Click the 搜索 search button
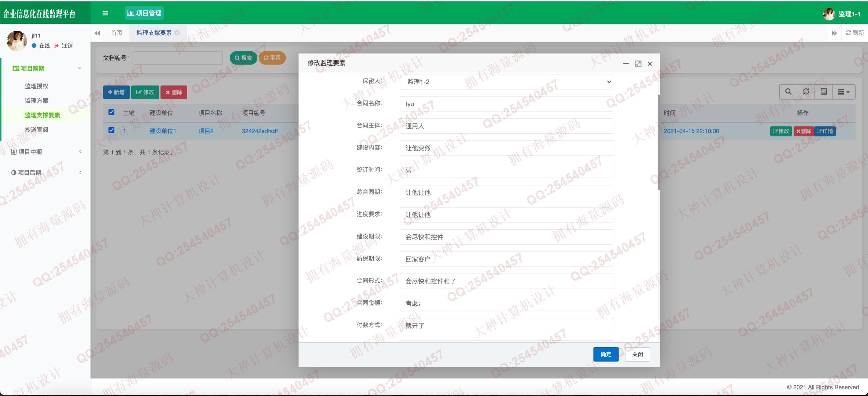This screenshot has width=868, height=396. click(x=243, y=58)
